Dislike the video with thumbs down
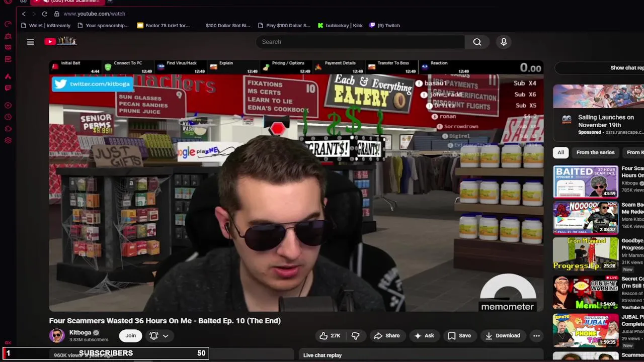644x362 pixels. coord(355,336)
